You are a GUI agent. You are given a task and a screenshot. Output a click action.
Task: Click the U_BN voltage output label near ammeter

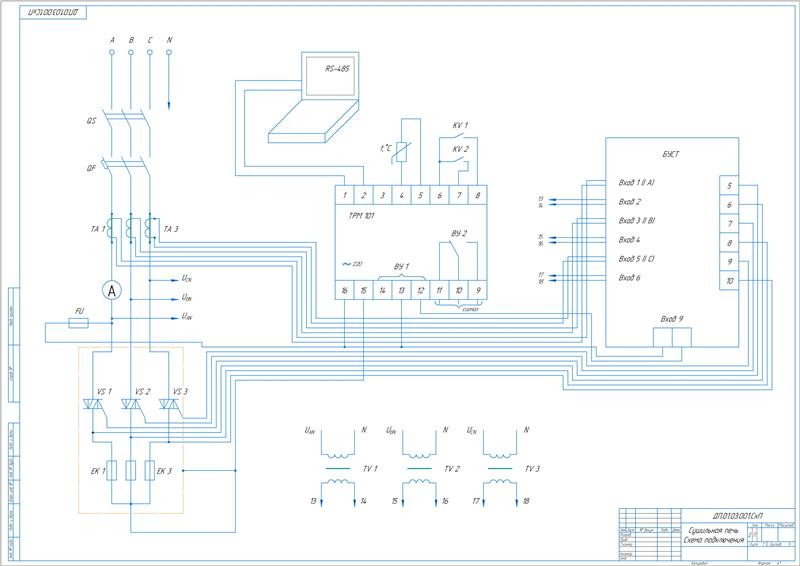187,298
